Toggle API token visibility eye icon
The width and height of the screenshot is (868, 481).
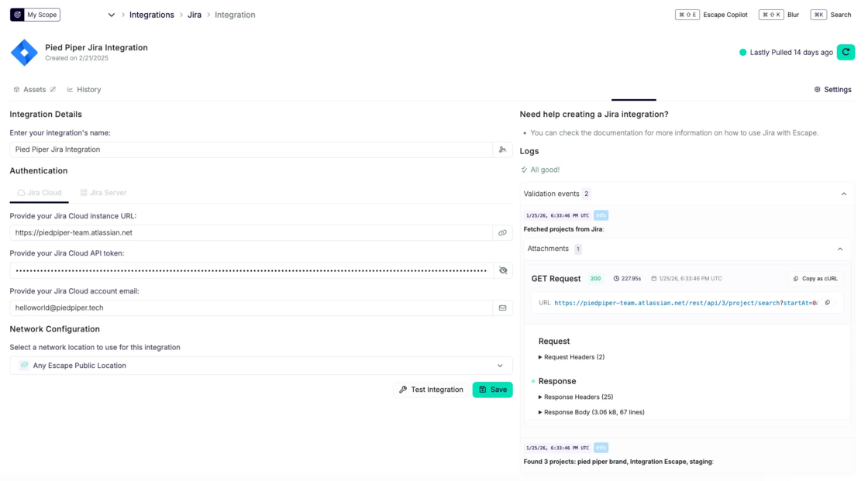[x=503, y=270]
